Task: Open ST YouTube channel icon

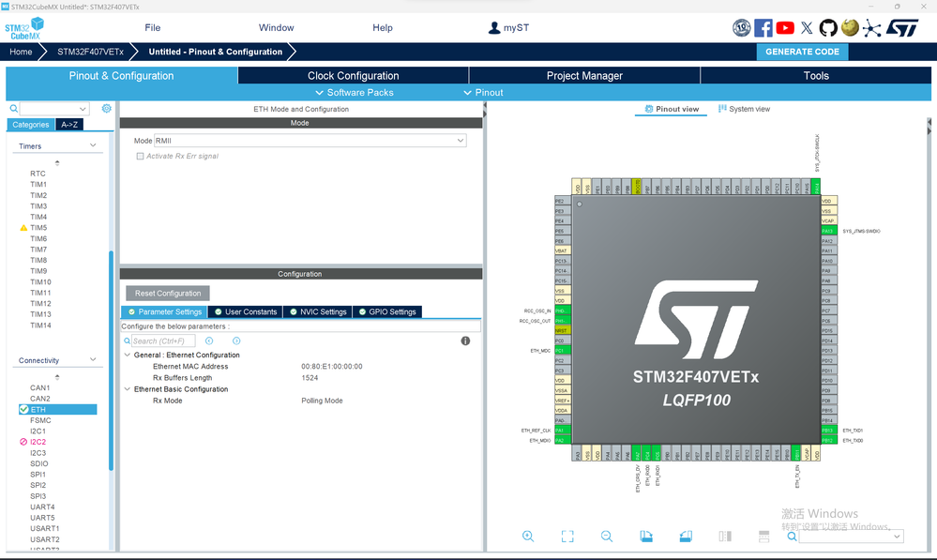Action: tap(785, 27)
